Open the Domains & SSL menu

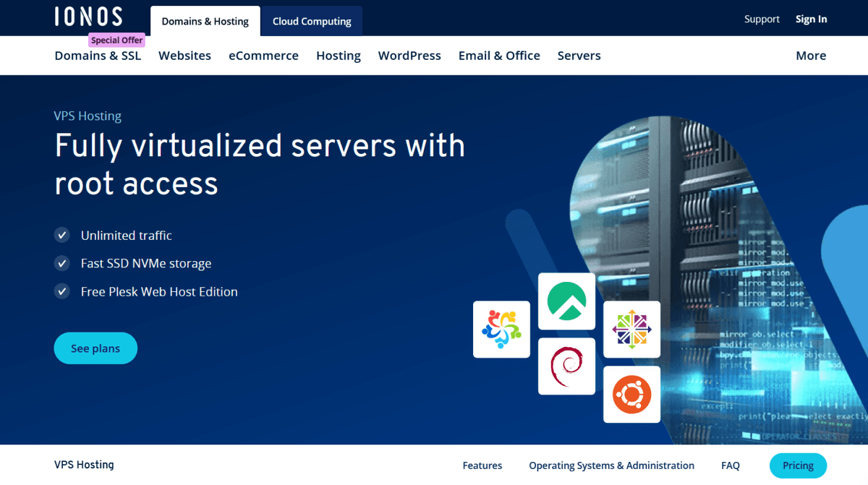[98, 56]
